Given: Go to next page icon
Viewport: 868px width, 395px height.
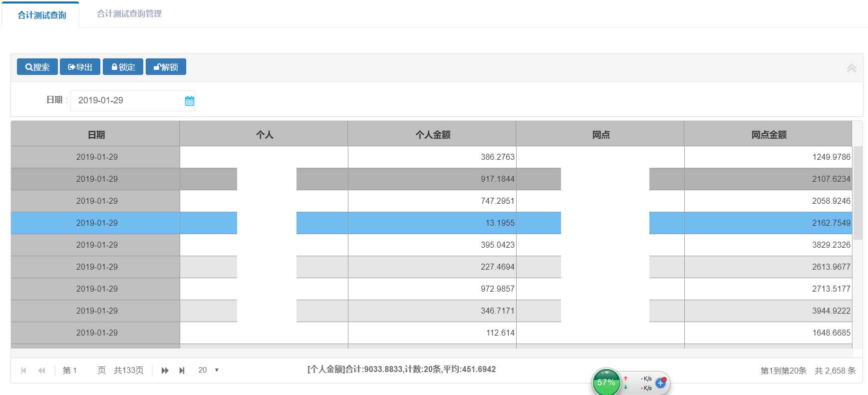Looking at the screenshot, I should [x=165, y=371].
